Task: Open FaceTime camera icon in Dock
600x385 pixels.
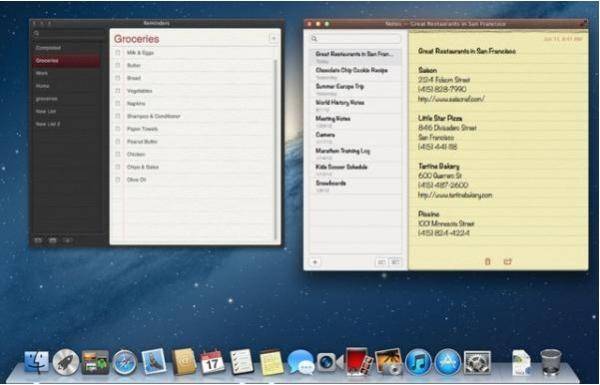Action: tap(329, 362)
